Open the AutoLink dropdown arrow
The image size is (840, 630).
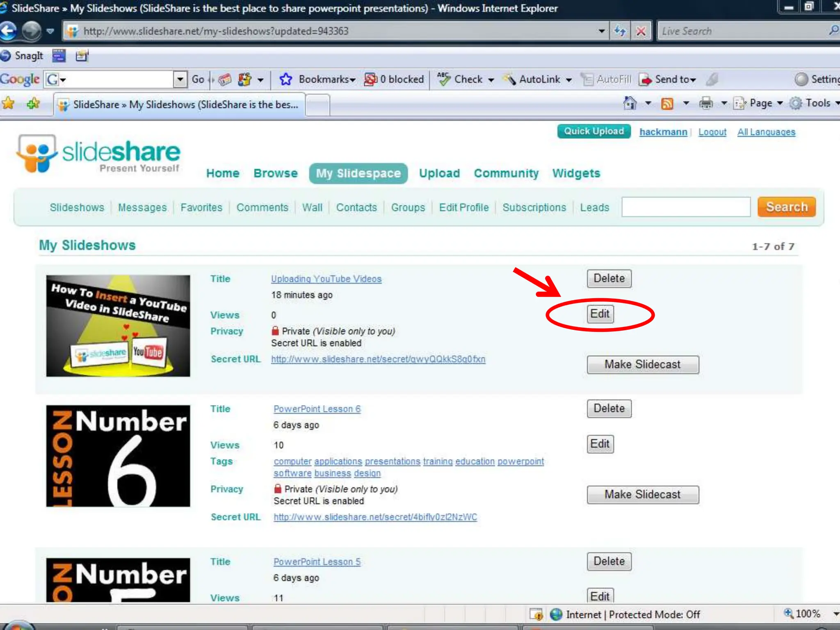click(569, 80)
